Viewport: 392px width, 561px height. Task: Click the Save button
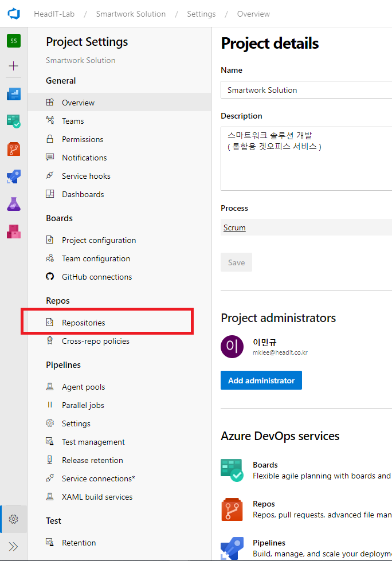[237, 262]
